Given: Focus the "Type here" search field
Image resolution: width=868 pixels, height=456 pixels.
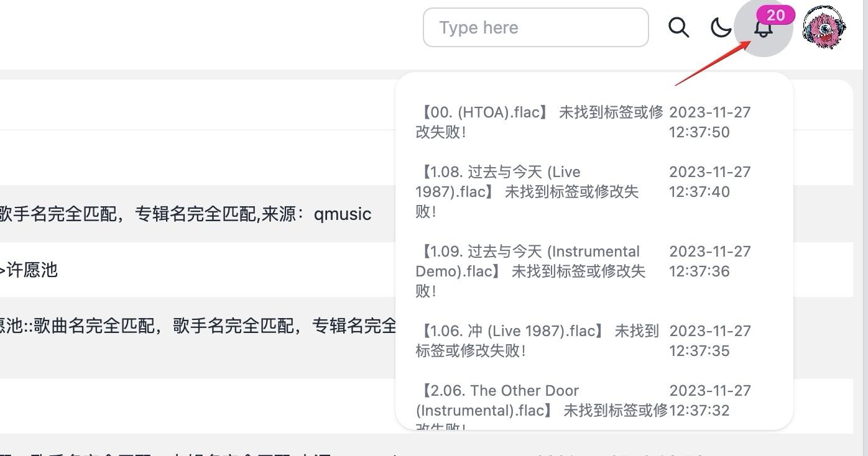Looking at the screenshot, I should click(535, 27).
